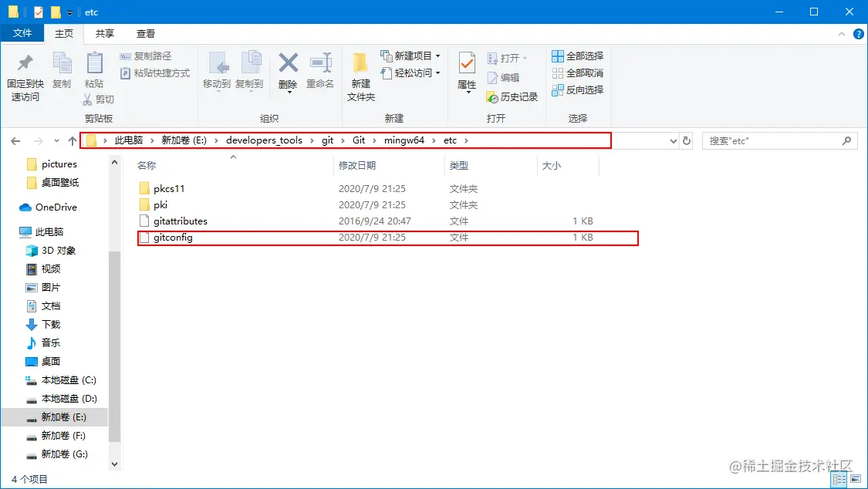
Task: Open the Open button dropdown
Action: [525, 58]
